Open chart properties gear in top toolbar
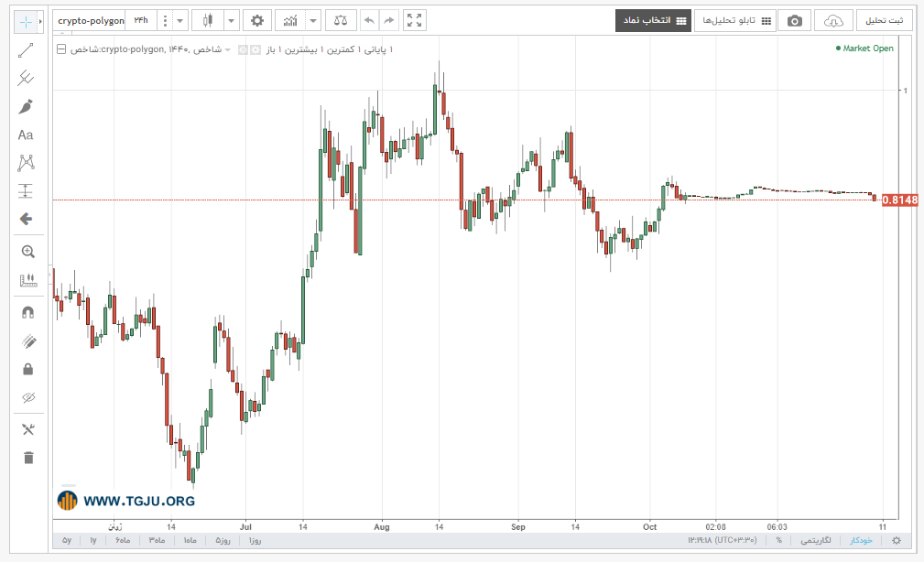This screenshot has height=562, width=924. 257,21
